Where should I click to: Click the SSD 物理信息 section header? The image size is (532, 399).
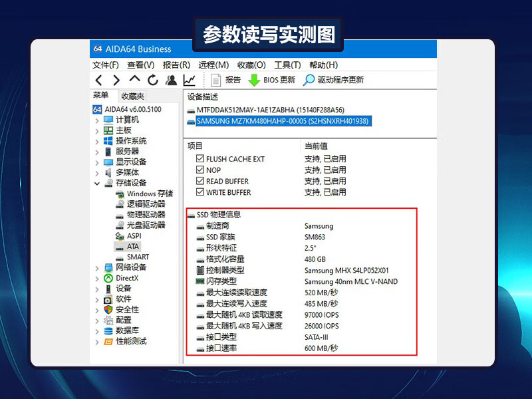[214, 214]
